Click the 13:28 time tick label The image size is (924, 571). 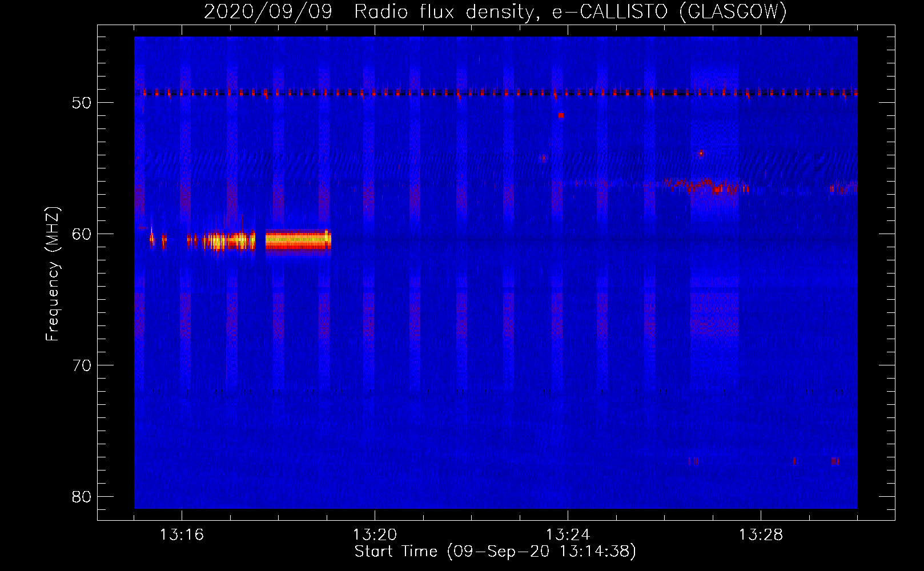(x=761, y=535)
